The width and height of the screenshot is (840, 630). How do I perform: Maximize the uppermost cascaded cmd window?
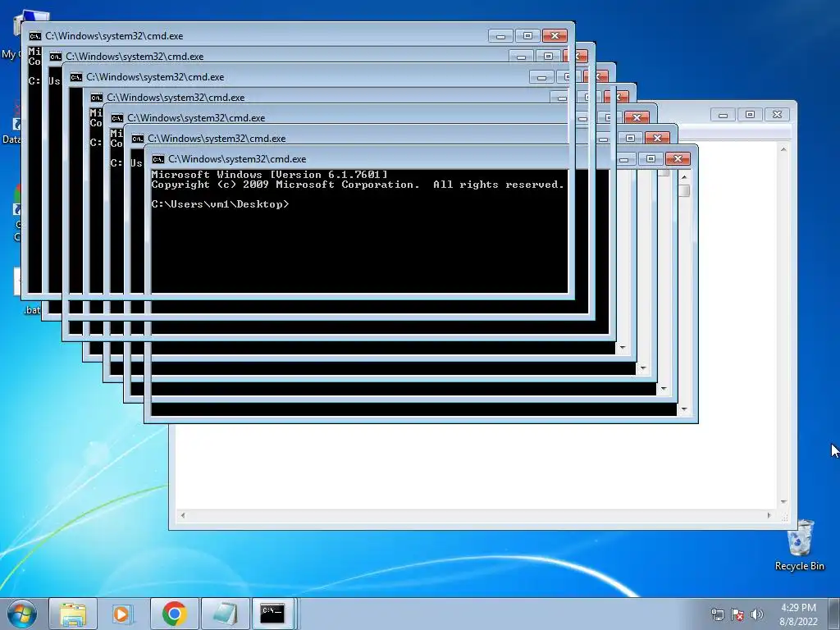click(x=527, y=36)
